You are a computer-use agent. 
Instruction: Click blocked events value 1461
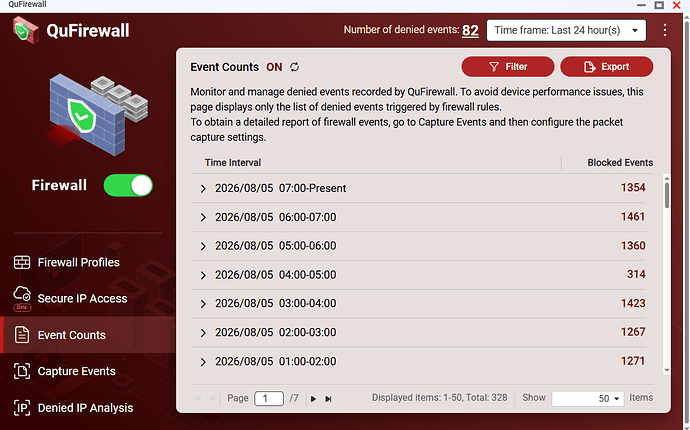click(633, 217)
